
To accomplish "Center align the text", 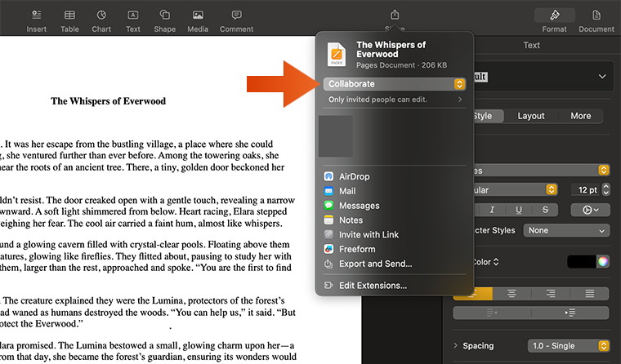I will click(512, 294).
